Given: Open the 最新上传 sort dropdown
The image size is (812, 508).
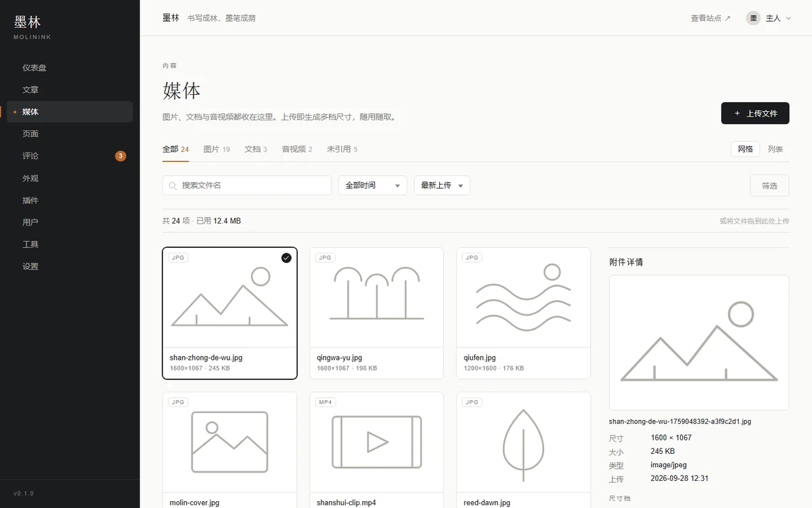Looking at the screenshot, I should point(442,186).
